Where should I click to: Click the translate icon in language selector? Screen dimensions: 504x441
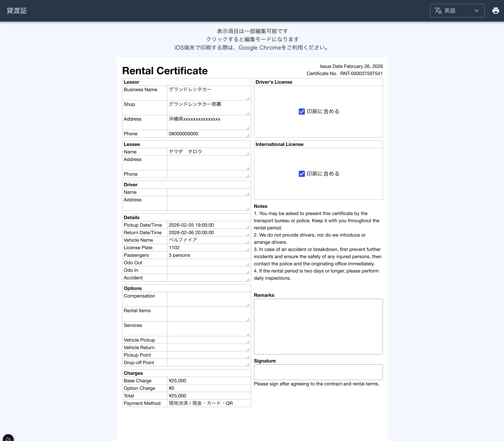pos(438,11)
